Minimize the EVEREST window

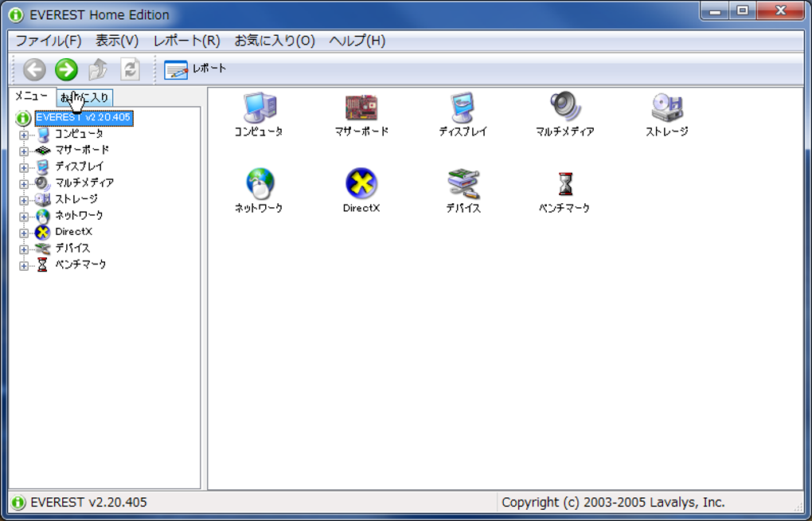(x=715, y=11)
